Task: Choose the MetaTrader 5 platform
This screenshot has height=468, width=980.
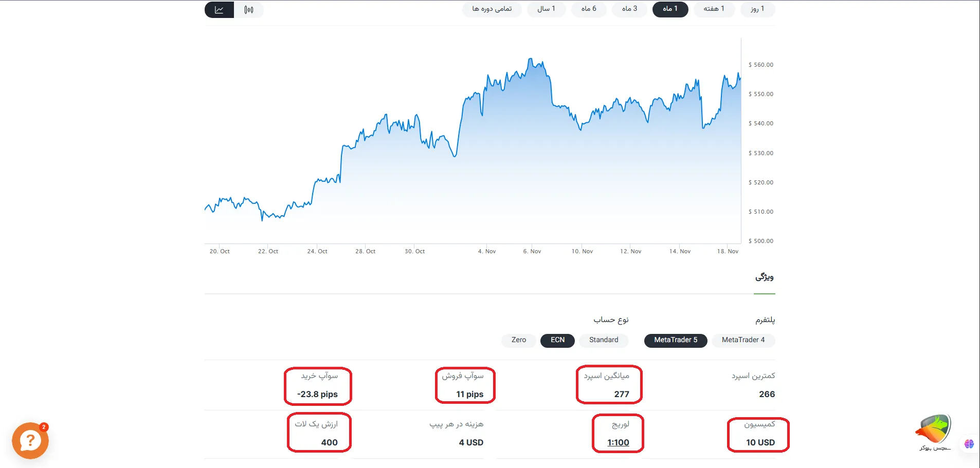Action: [x=676, y=340]
